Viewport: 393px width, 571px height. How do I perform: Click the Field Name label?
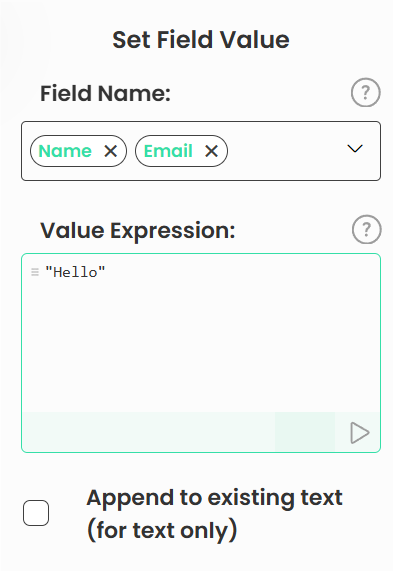(x=105, y=93)
